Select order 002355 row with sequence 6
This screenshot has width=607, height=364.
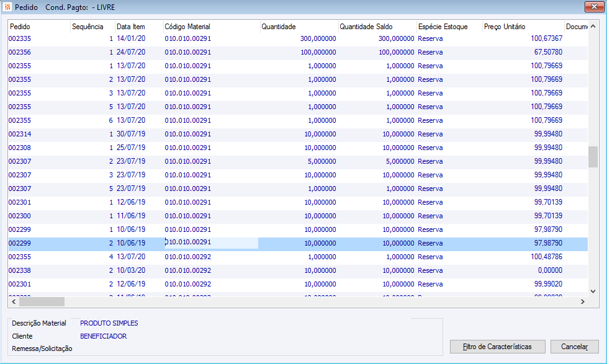(x=298, y=120)
